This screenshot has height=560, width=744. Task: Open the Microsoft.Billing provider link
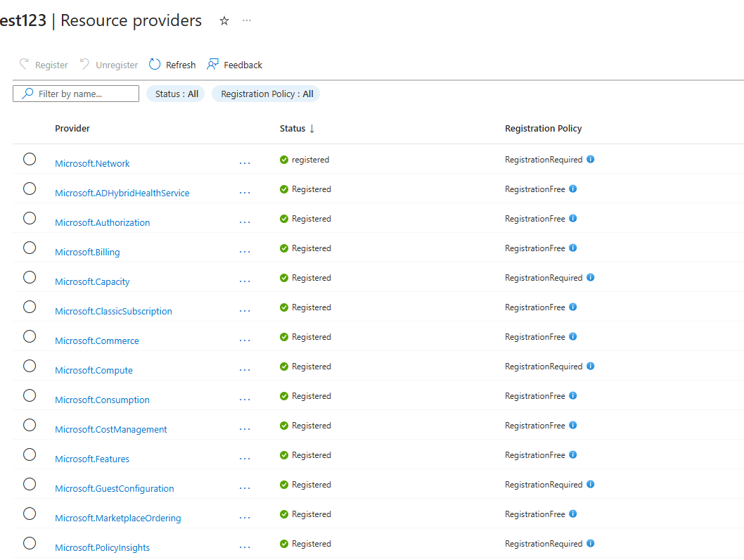coord(87,252)
